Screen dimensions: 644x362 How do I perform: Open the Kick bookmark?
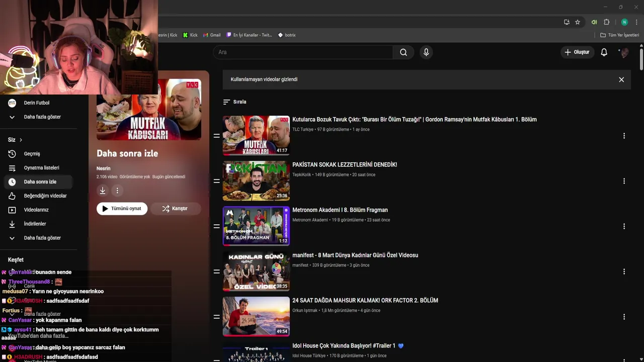click(x=190, y=35)
